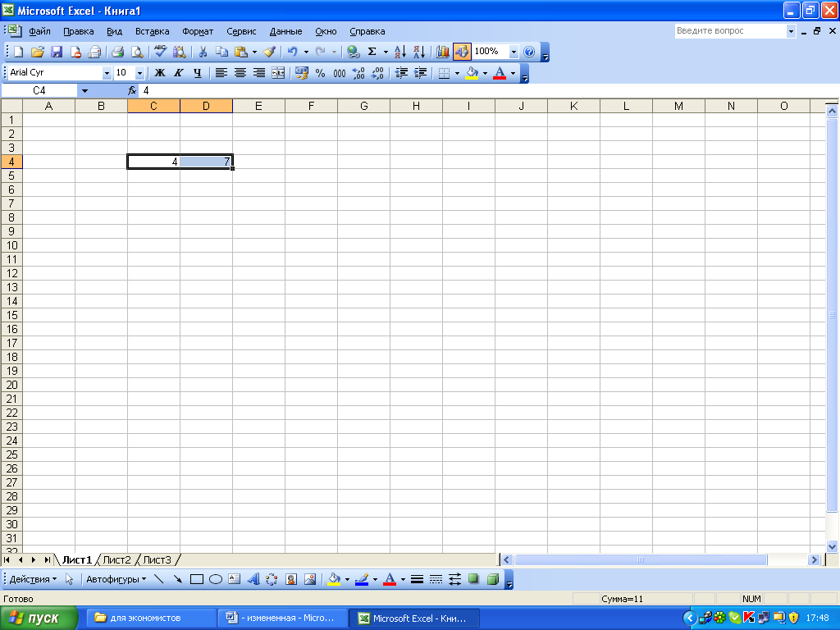Viewport: 840px width, 630px height.
Task: Apply red font color button
Action: point(500,73)
